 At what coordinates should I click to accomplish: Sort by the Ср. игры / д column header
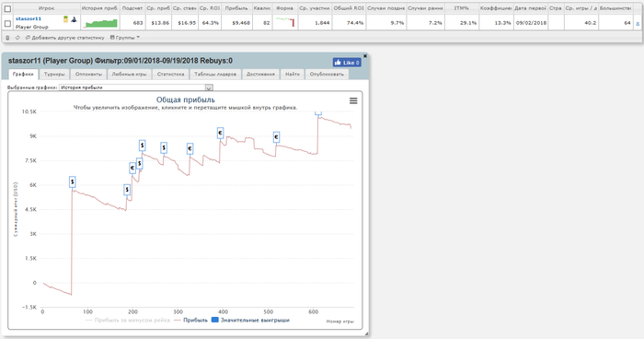click(x=581, y=8)
